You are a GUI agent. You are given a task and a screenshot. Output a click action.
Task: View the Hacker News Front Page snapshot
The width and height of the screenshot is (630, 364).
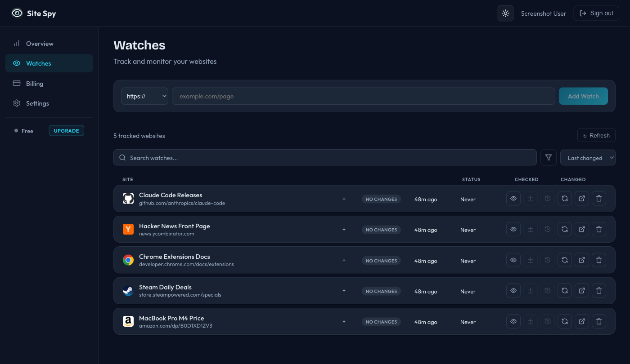513,229
